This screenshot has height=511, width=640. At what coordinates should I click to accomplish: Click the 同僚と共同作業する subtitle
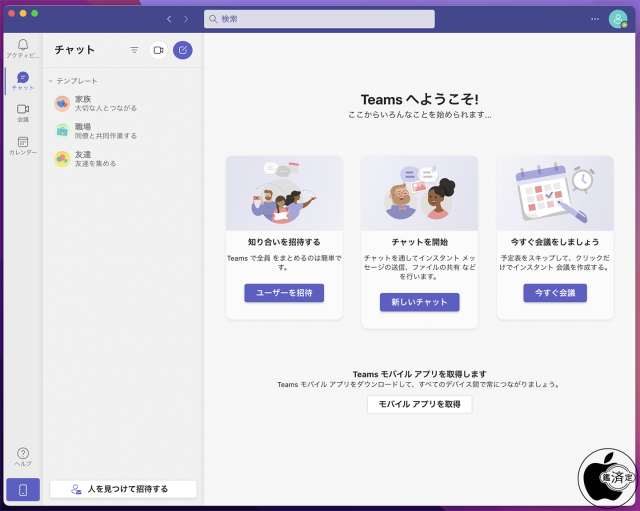106,136
